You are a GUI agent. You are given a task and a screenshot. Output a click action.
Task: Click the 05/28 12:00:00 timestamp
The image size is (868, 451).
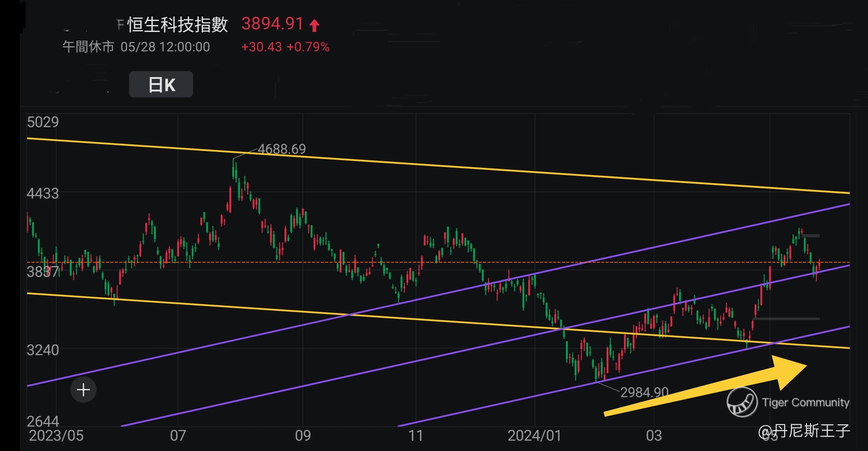coord(165,47)
